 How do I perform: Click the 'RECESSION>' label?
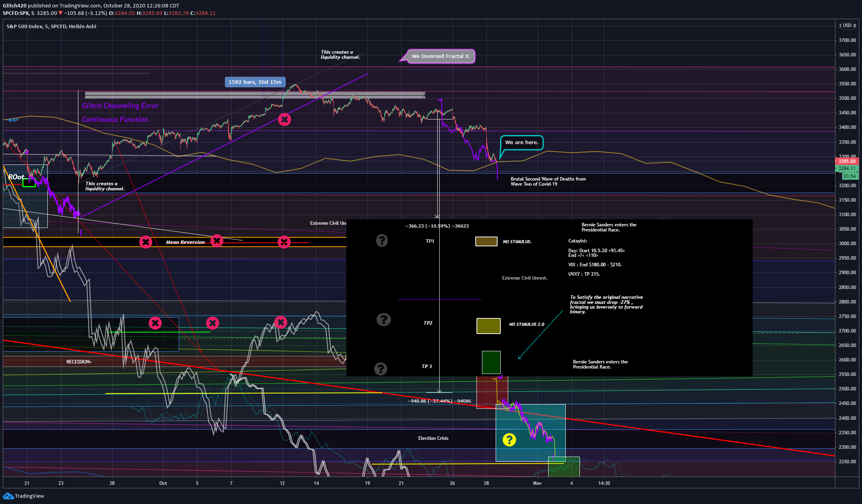[79, 362]
